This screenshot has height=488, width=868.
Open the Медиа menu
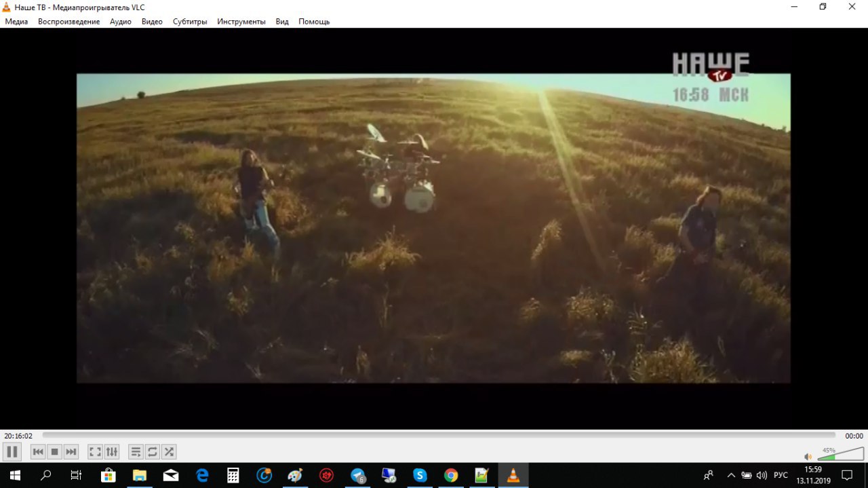pyautogui.click(x=16, y=22)
